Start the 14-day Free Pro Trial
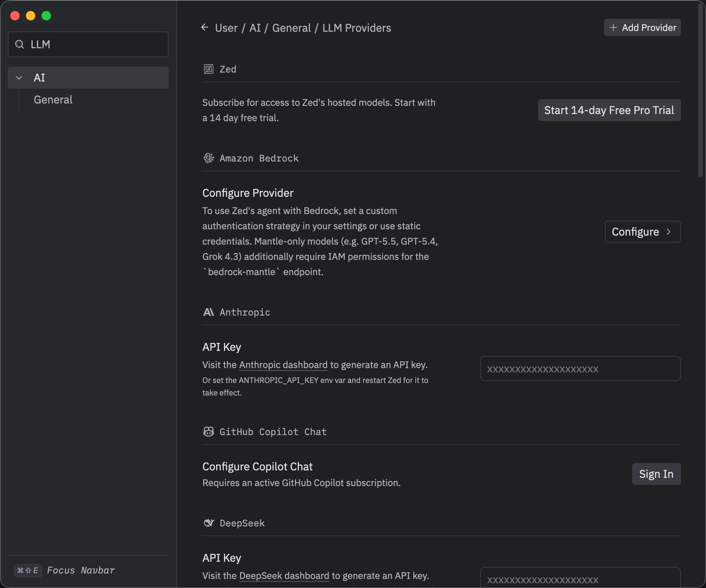The width and height of the screenshot is (706, 588). pyautogui.click(x=610, y=110)
